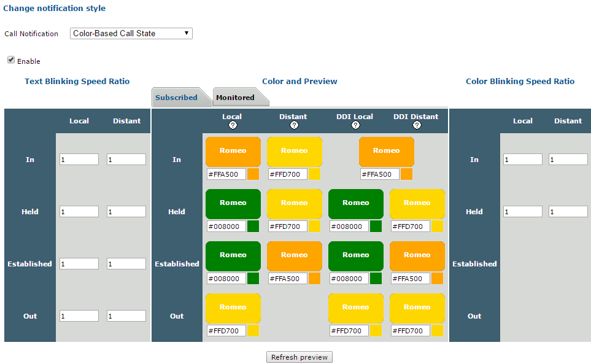The image size is (591, 364).
Task: Open help icon under DDI Local header
Action: pos(355,125)
